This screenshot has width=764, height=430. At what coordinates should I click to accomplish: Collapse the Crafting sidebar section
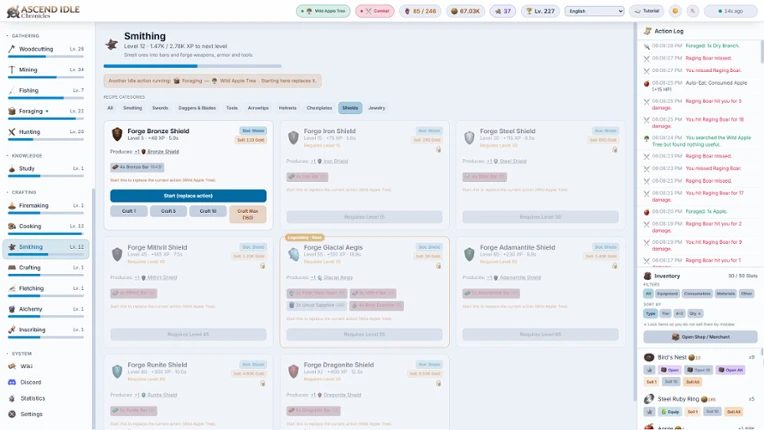click(21, 192)
